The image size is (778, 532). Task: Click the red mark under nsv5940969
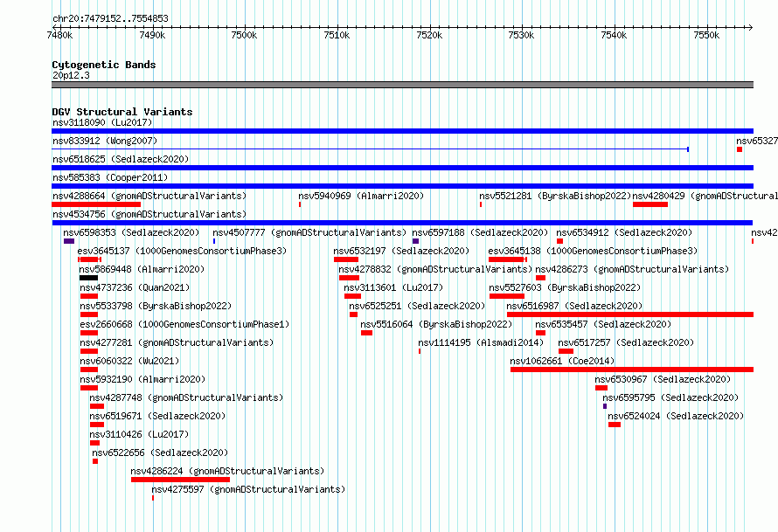pyautogui.click(x=300, y=204)
